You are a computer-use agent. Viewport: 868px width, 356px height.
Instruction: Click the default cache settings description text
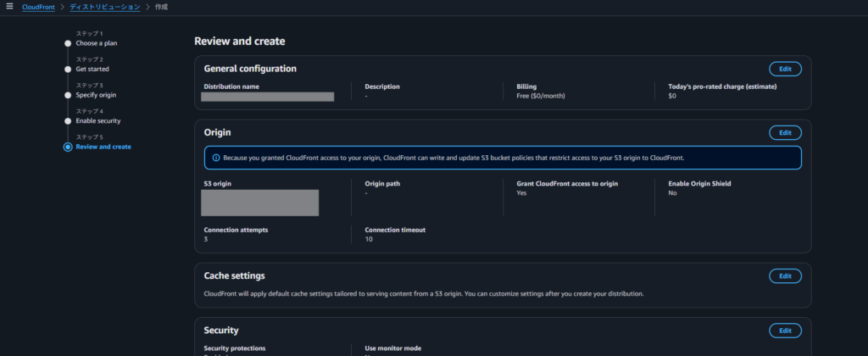(424, 293)
